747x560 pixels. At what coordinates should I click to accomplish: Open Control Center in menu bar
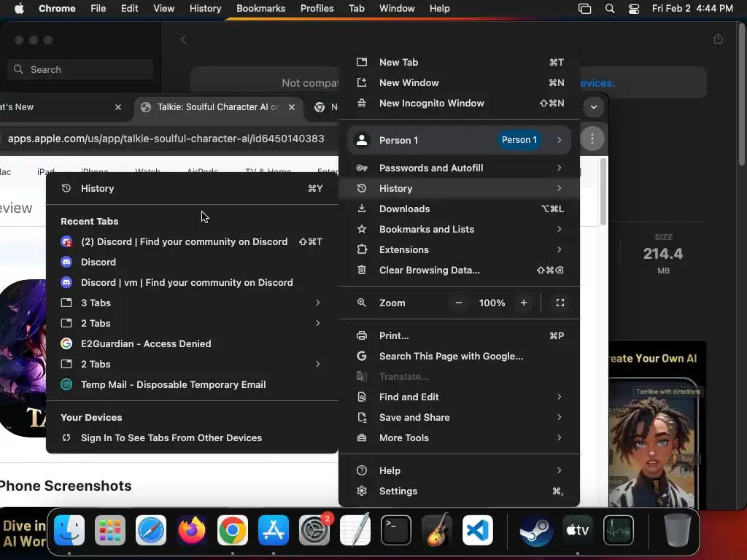tap(634, 9)
